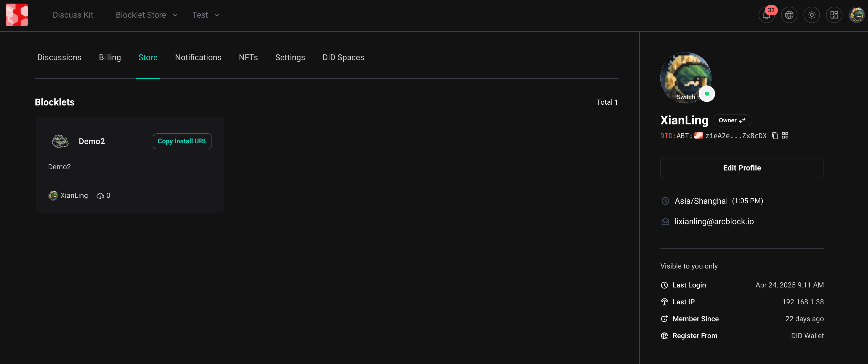
Task: Switch to the Billing tab
Action: pos(110,57)
